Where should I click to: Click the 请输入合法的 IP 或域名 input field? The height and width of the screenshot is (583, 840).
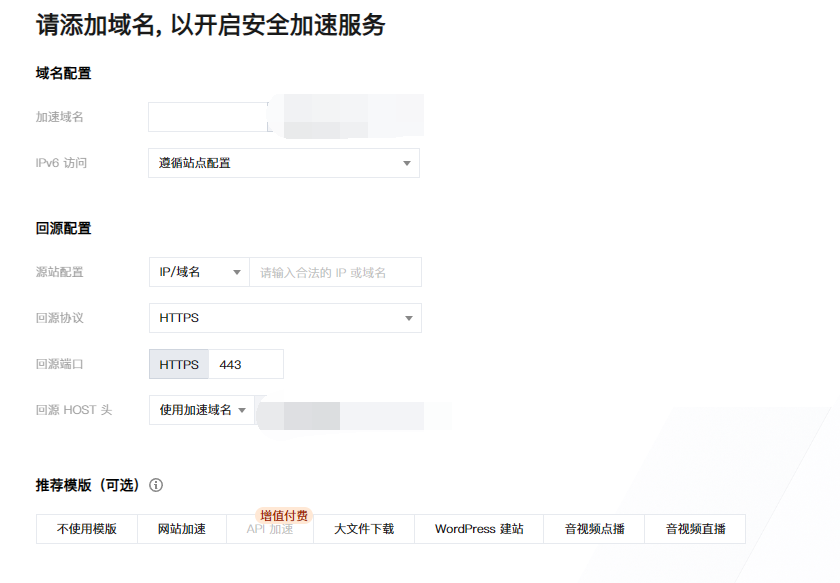(x=335, y=272)
